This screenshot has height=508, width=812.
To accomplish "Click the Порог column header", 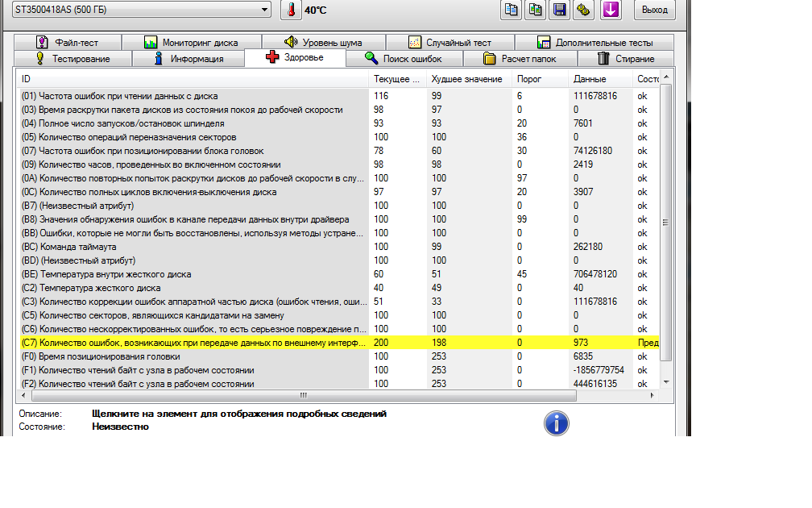I will coord(529,79).
